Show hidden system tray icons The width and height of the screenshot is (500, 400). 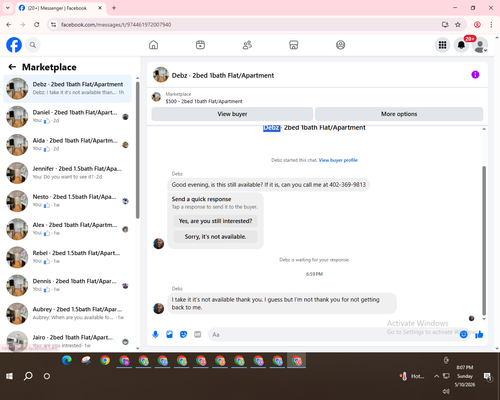(x=436, y=376)
